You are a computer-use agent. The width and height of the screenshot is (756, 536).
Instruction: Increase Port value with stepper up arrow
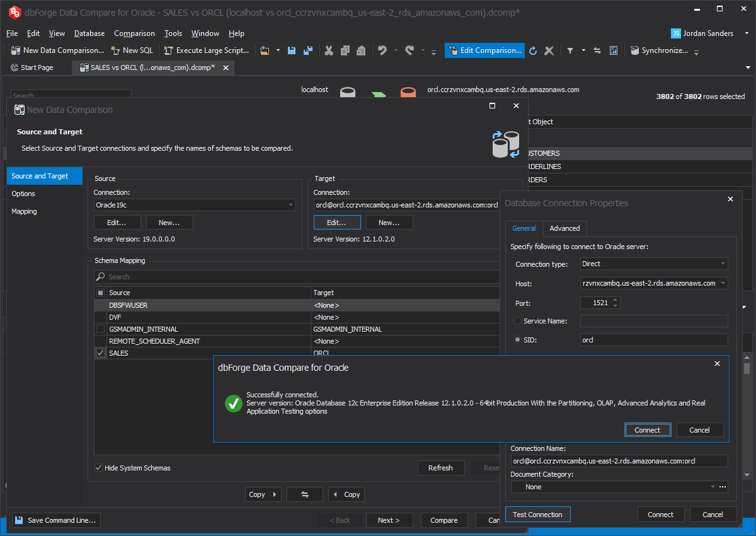click(616, 300)
